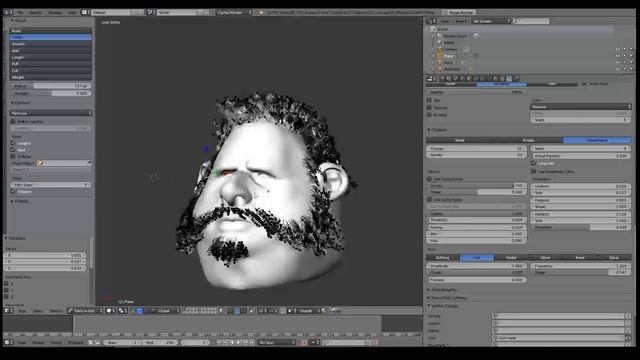640x360 pixels.
Task: Open the pivot point selector in 3D header
Action: click(122, 311)
